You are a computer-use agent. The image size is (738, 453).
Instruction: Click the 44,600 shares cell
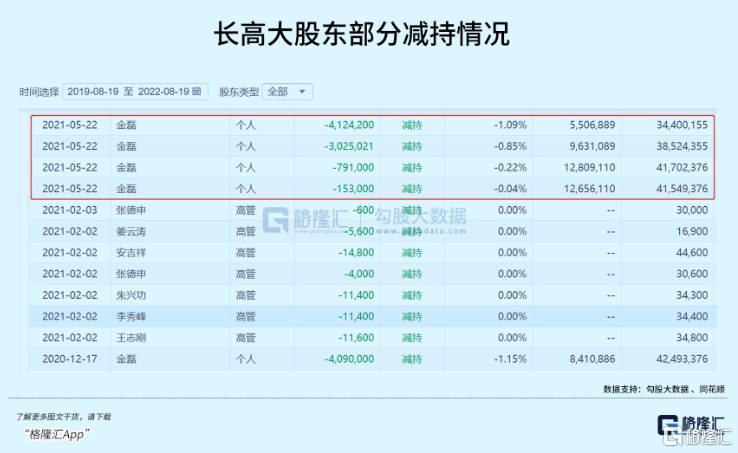pyautogui.click(x=692, y=253)
